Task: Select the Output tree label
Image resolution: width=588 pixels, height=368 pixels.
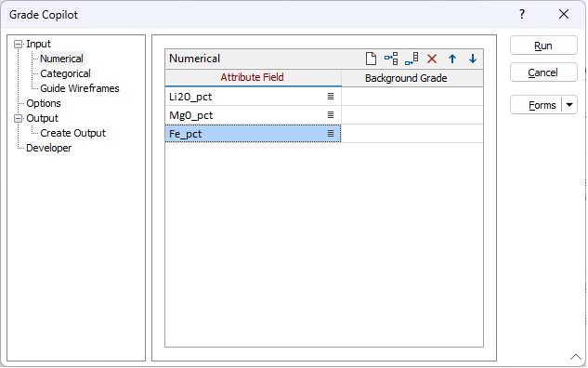Action: (42, 118)
